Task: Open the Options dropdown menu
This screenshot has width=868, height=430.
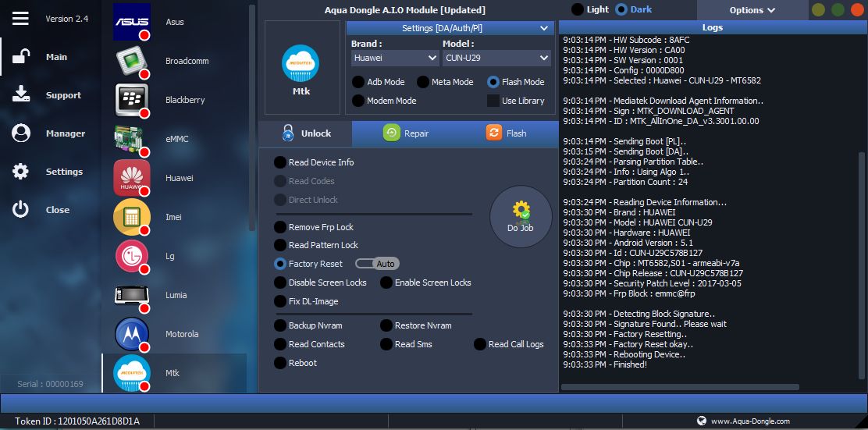Action: 752,10
